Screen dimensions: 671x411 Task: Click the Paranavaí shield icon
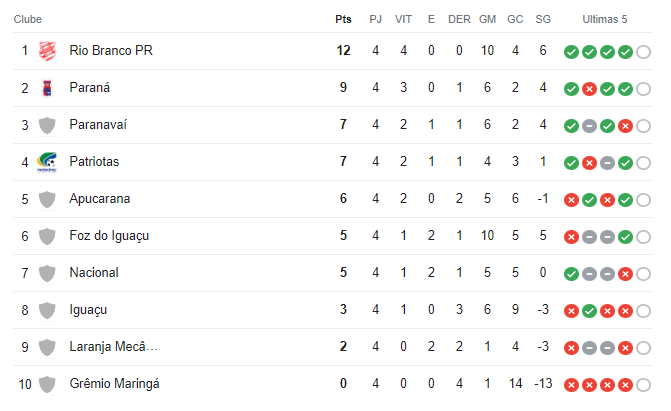[46, 125]
